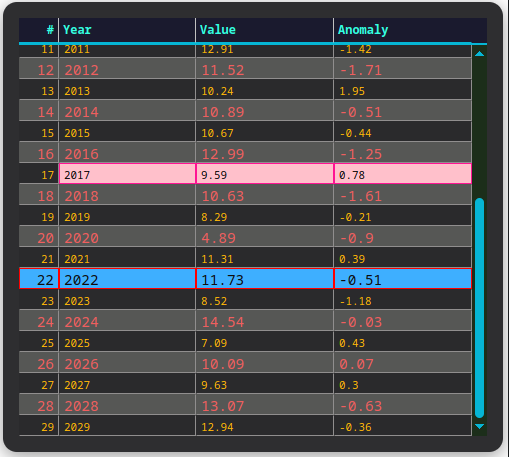The width and height of the screenshot is (509, 457).
Task: Sort by the Year column header
Action: pos(127,30)
